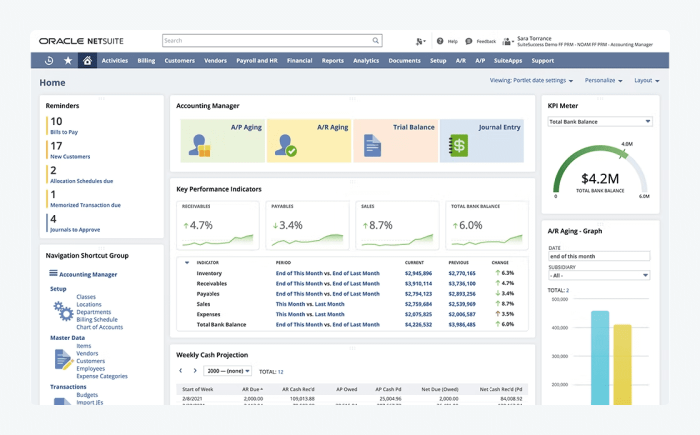The height and width of the screenshot is (435, 700).
Task: Click the 2/8/2021 Start of Week cell
Action: pos(192,398)
